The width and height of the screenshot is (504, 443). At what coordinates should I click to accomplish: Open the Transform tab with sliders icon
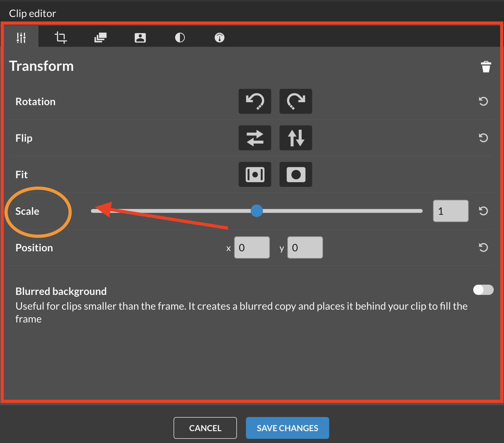(x=21, y=38)
